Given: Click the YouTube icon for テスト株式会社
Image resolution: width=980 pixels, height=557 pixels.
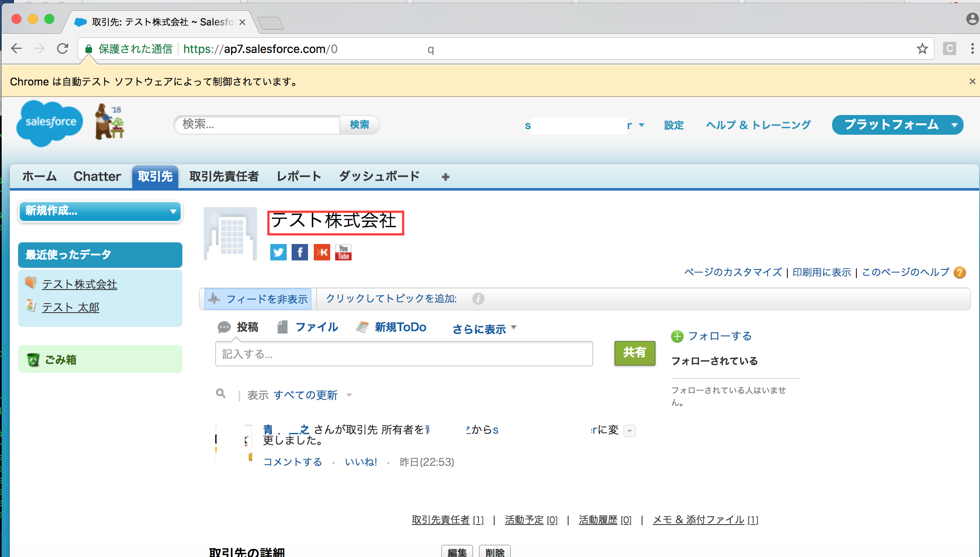Looking at the screenshot, I should click(x=343, y=252).
